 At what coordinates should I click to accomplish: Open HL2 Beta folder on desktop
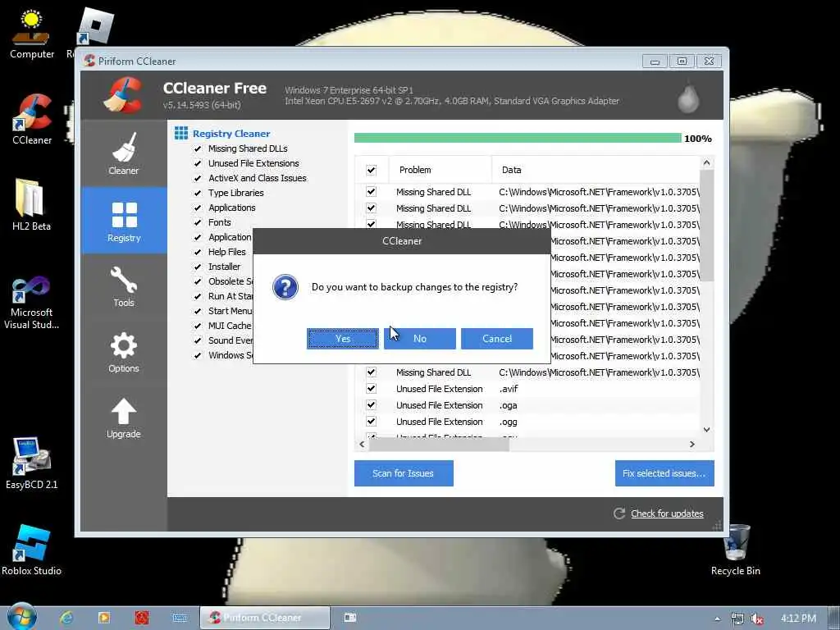click(30, 204)
